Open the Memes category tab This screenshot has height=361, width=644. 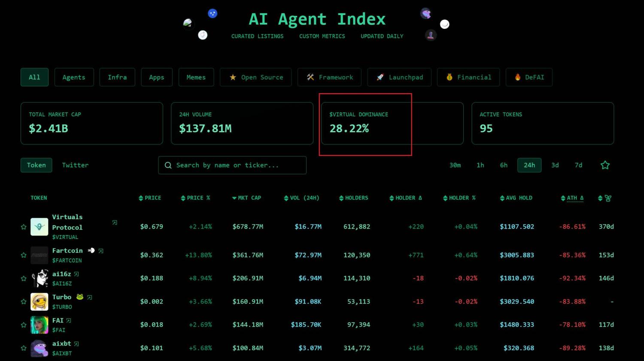coord(196,77)
